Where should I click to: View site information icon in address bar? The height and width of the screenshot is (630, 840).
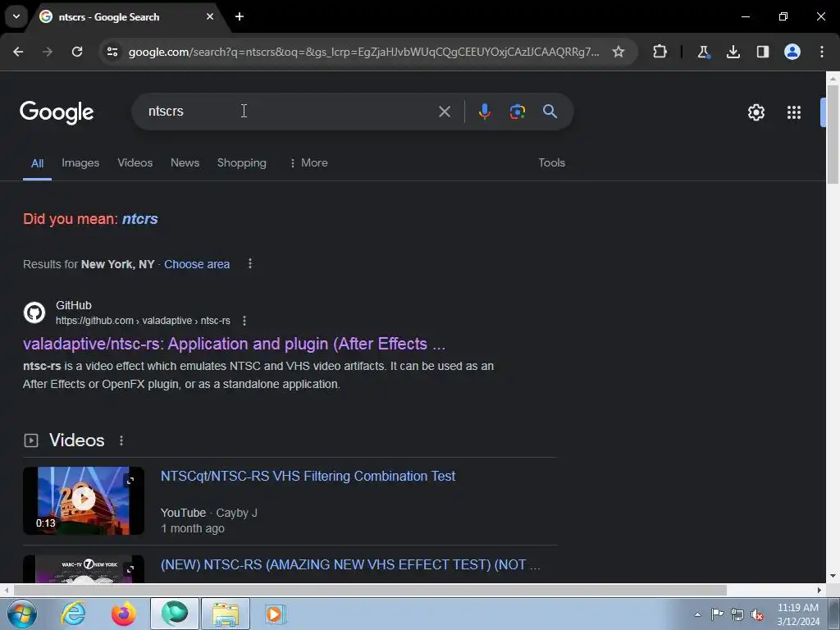pyautogui.click(x=112, y=52)
